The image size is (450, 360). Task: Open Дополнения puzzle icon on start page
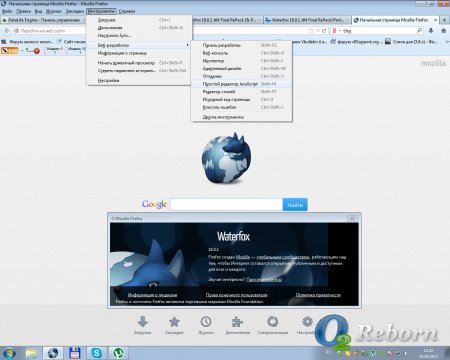pyautogui.click(x=237, y=325)
